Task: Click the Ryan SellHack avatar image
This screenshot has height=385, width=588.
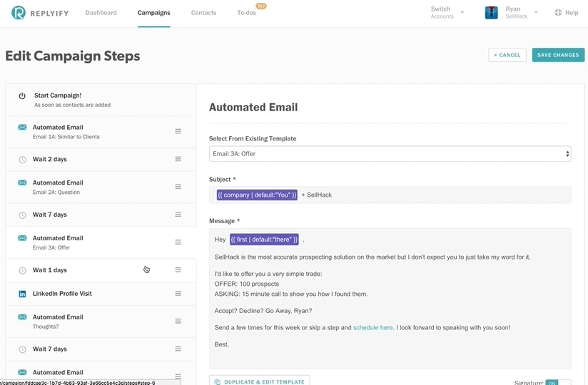Action: click(491, 13)
